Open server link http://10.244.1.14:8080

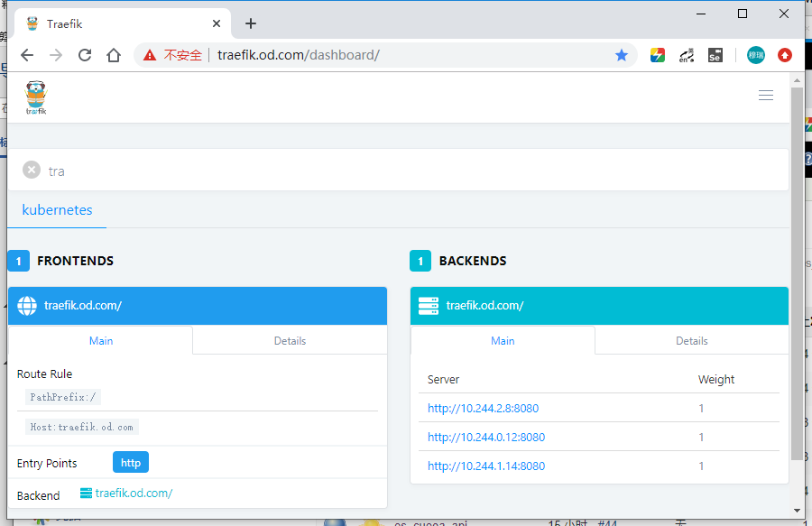(x=486, y=466)
